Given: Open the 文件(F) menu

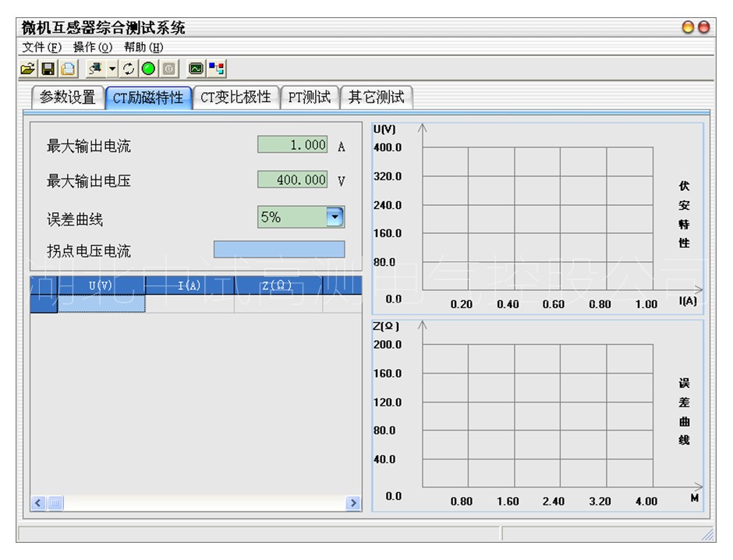Looking at the screenshot, I should tap(41, 47).
